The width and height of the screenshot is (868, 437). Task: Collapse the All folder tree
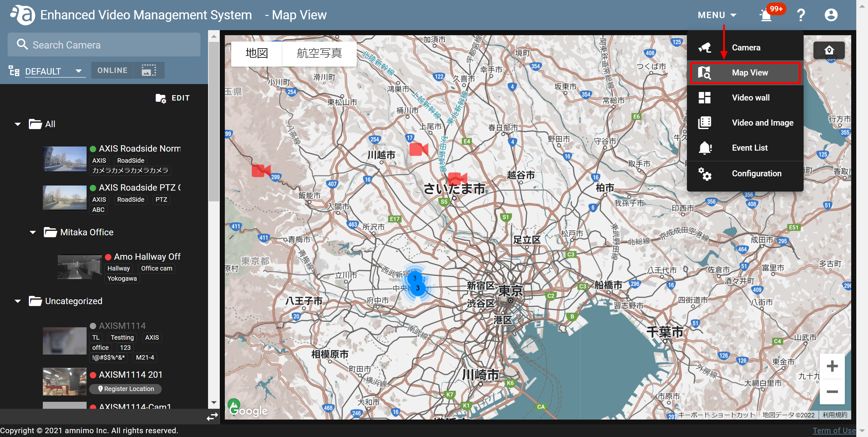click(18, 124)
